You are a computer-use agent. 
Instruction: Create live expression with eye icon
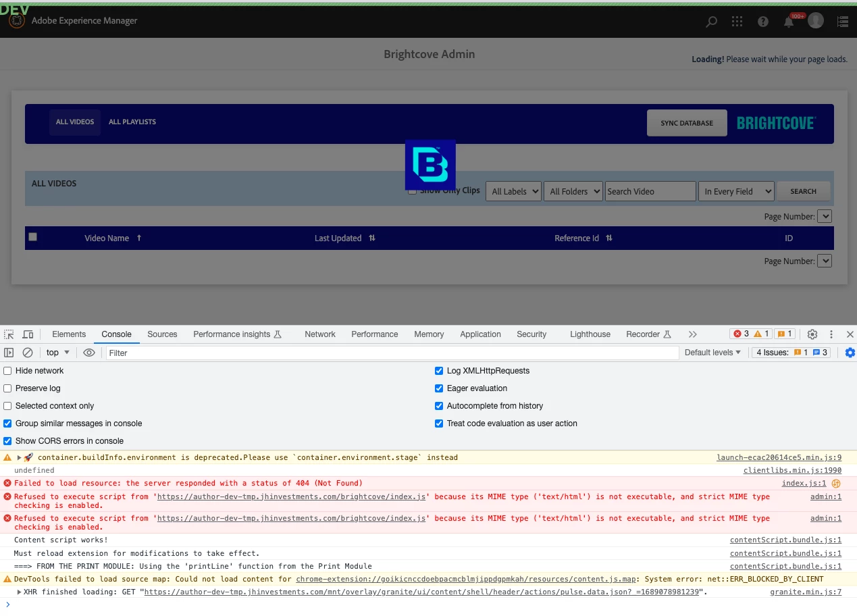tap(89, 353)
